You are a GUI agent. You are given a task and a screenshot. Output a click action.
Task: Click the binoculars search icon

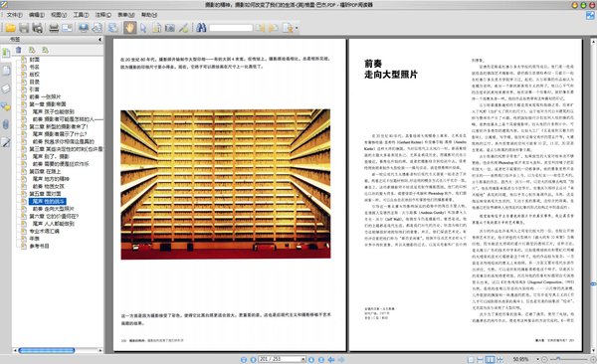201,28
